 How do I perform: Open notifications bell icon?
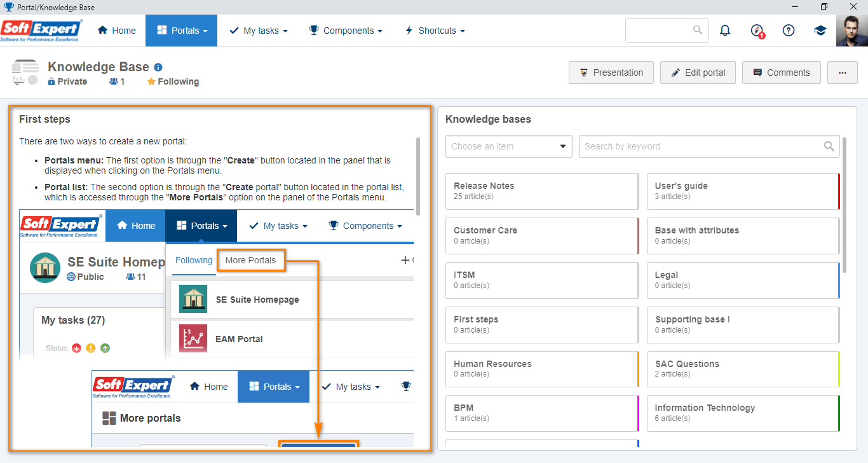(x=725, y=31)
